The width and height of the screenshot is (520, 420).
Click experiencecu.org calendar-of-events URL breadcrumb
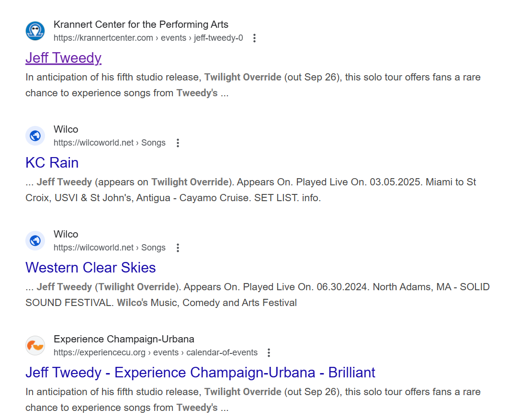pyautogui.click(x=156, y=352)
